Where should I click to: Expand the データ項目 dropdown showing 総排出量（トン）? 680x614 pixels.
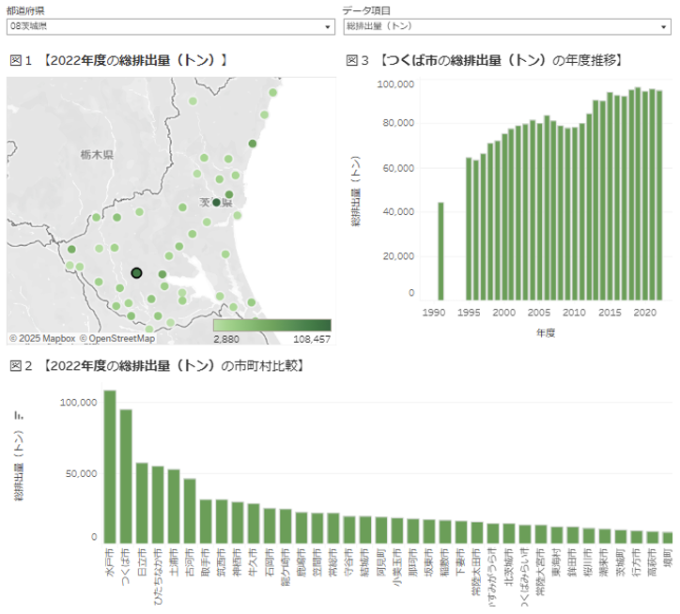click(x=506, y=25)
